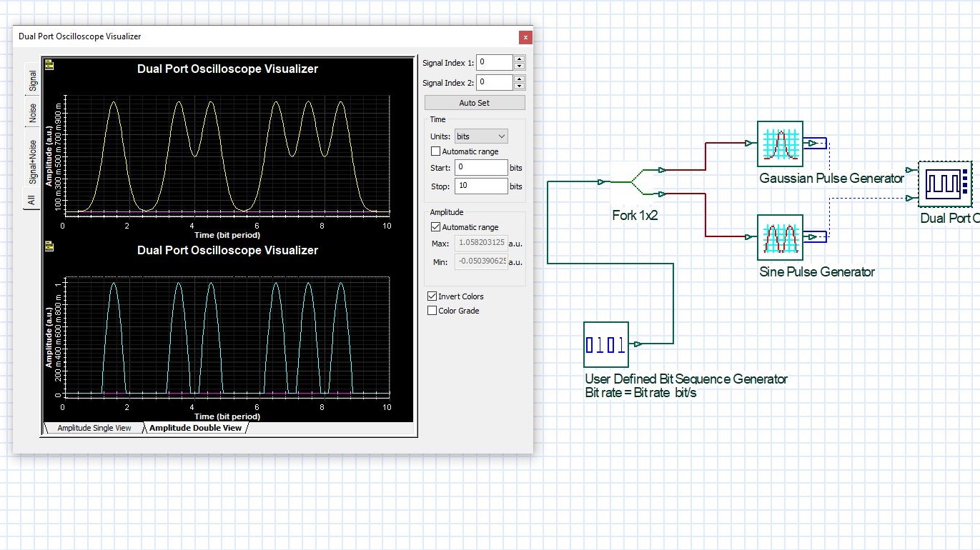Increment Signal Index 1 using the up arrow

(519, 59)
